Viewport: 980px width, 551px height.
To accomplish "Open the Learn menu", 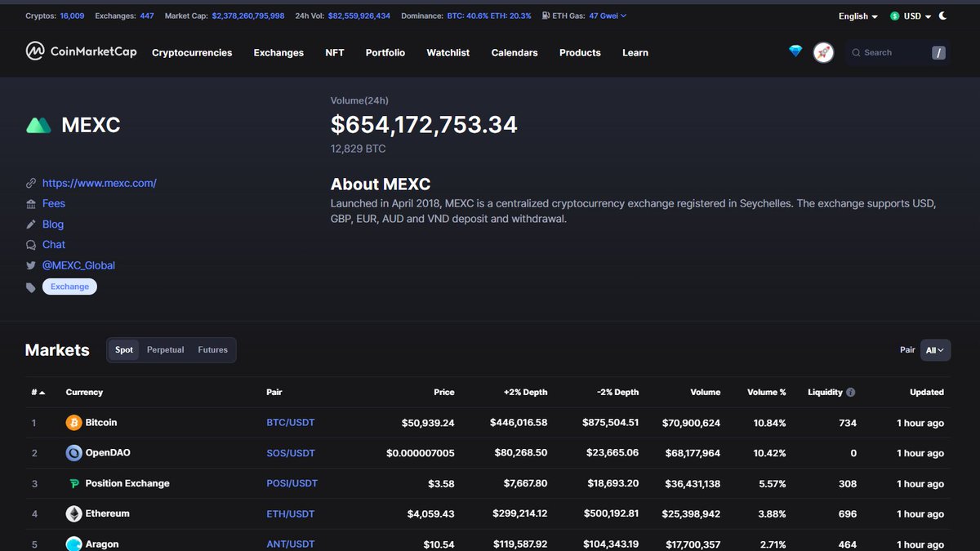I will point(635,52).
